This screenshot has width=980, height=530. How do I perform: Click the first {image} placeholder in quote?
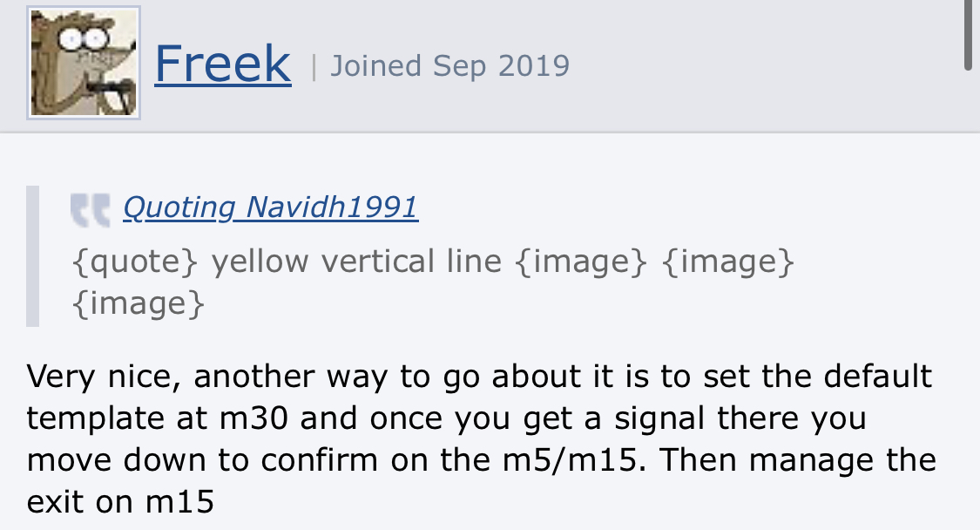pos(581,262)
